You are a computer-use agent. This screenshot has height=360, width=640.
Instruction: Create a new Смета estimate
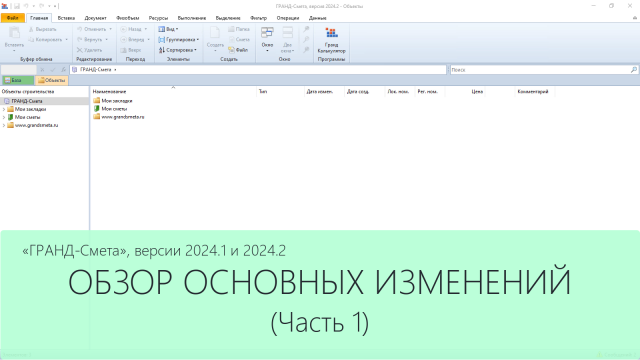pos(239,40)
